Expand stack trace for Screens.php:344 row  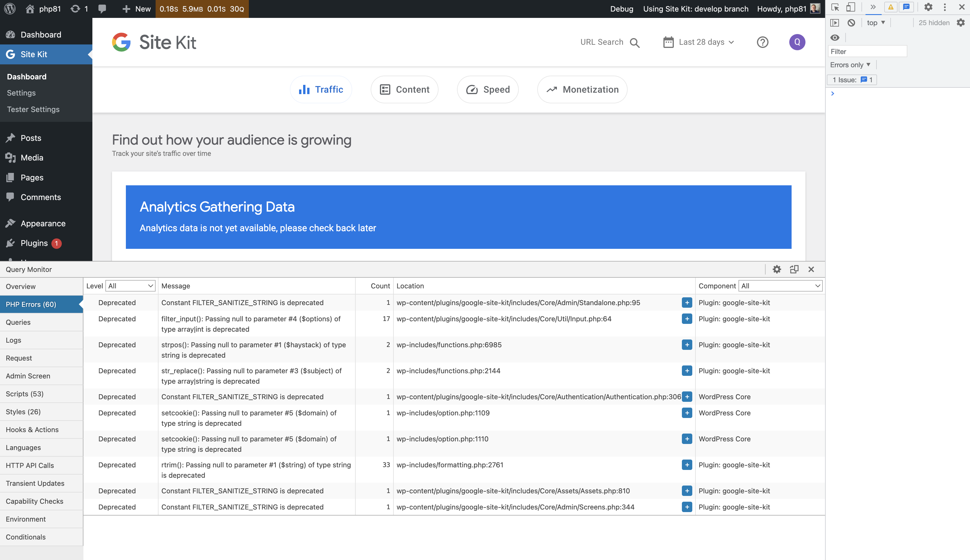[687, 507]
